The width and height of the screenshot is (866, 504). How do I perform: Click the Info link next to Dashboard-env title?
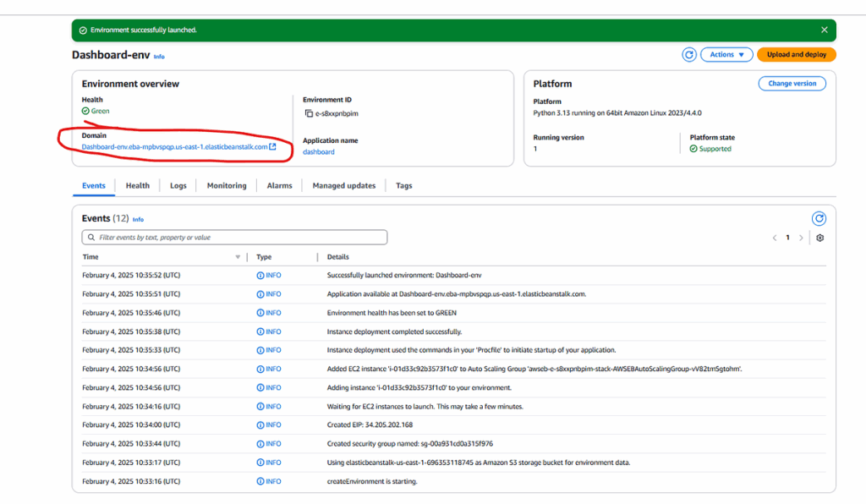[159, 57]
